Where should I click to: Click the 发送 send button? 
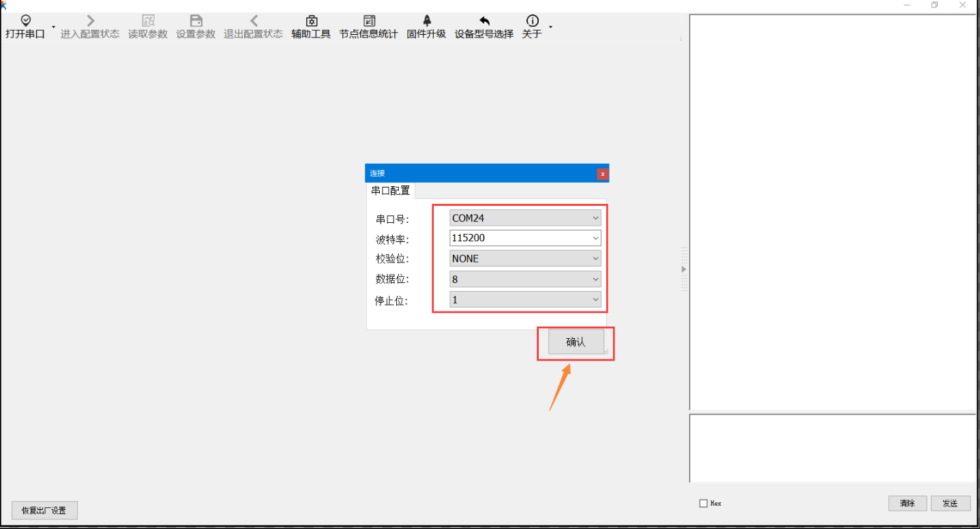[950, 503]
